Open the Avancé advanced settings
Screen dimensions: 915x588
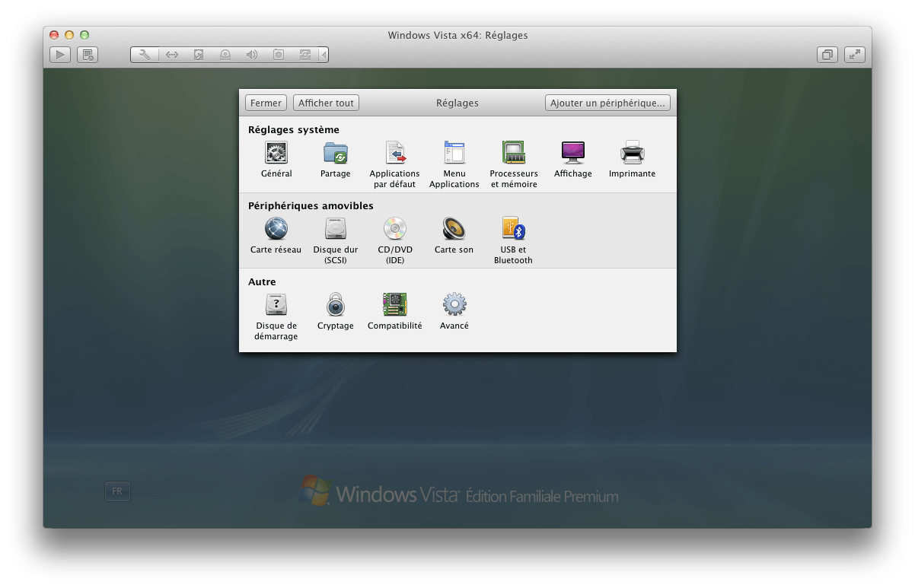click(454, 312)
